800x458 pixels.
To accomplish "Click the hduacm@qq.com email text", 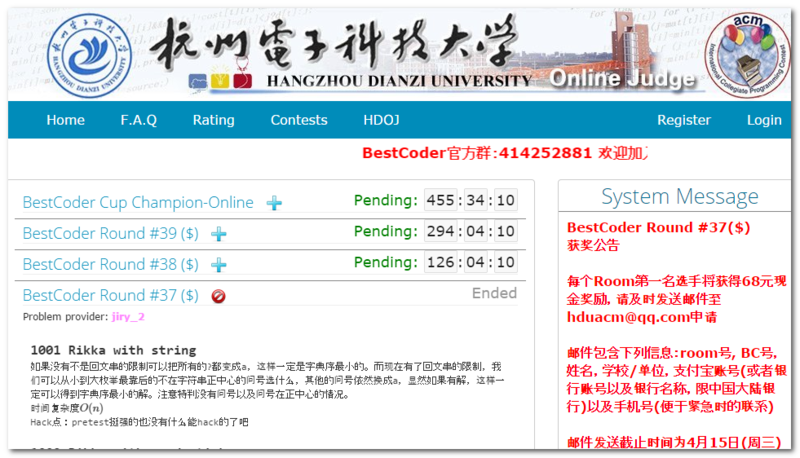I will [x=628, y=317].
